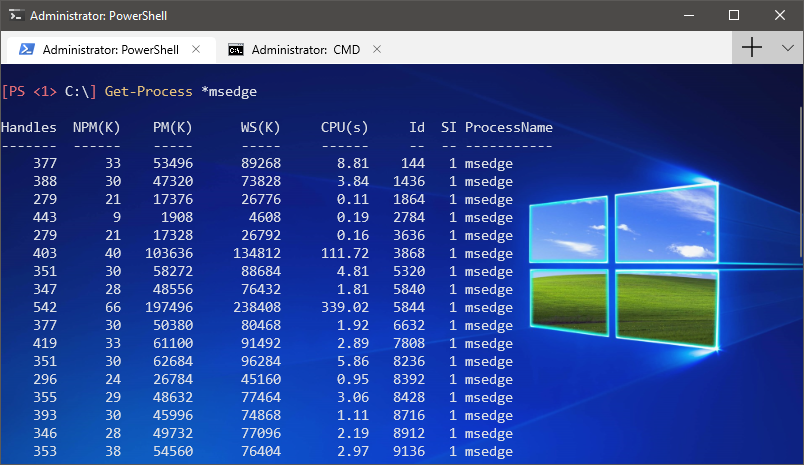Click process Id 8428
Screen dimensions: 804x465
[409, 397]
